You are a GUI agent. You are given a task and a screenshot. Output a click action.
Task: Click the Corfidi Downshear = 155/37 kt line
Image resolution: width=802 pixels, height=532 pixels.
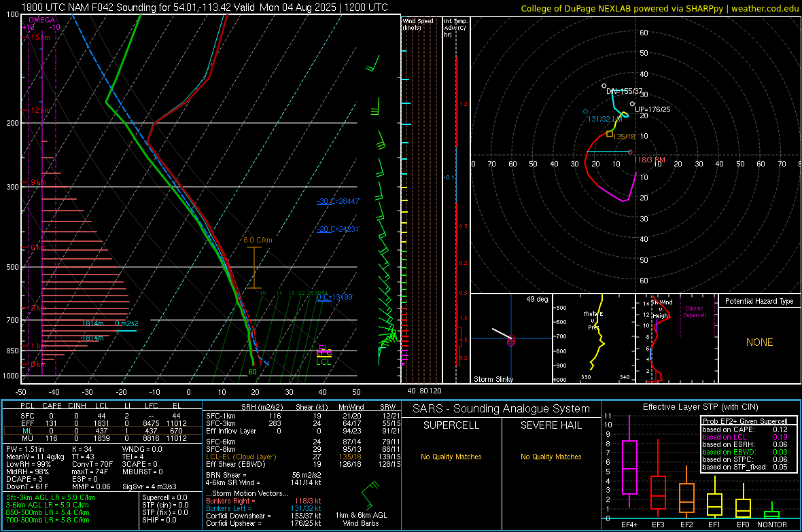coord(264,516)
